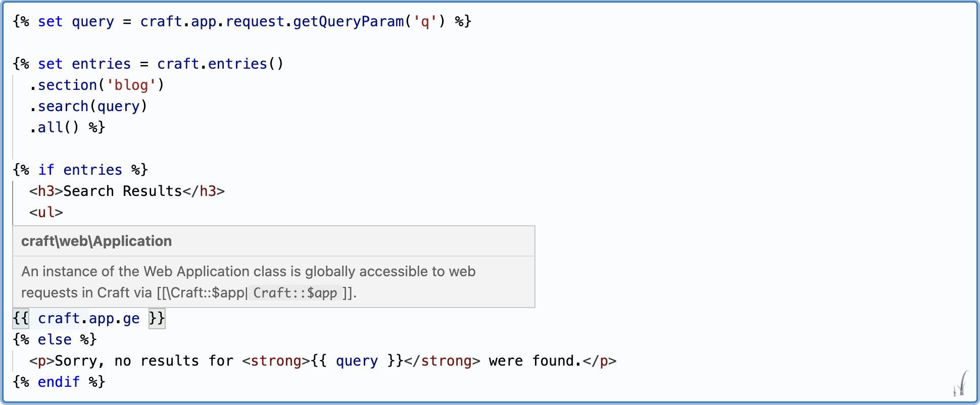Click the .all() method call

[55, 128]
